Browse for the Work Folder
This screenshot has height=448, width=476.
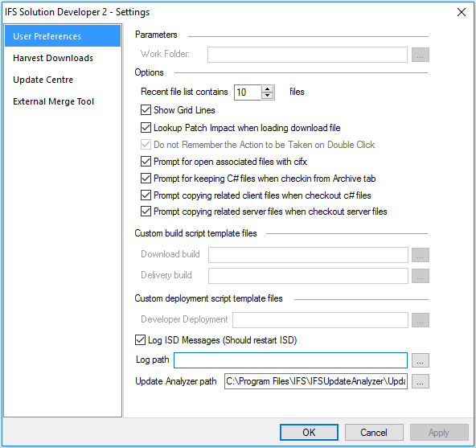click(421, 55)
